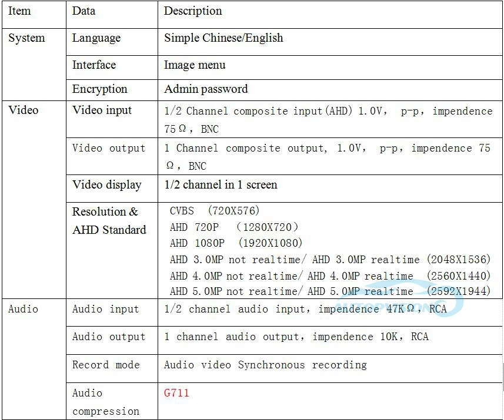Click the "Data" header cell

coord(84,11)
